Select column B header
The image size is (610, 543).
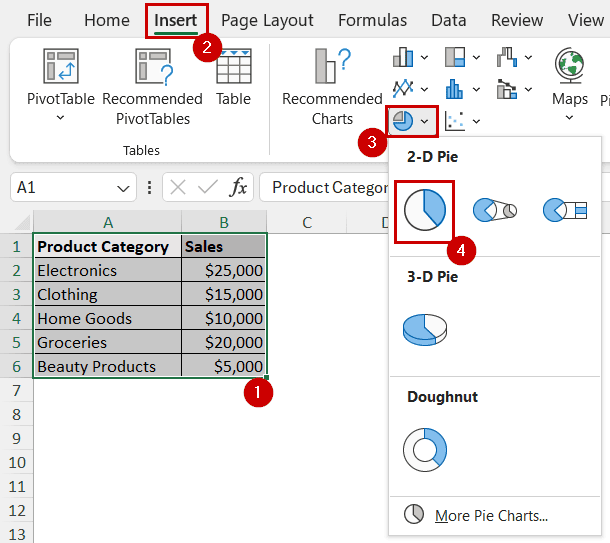click(x=224, y=222)
